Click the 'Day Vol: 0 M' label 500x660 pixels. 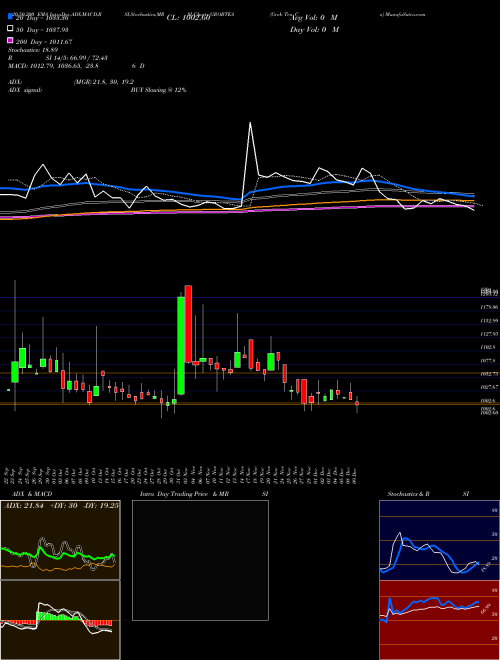(314, 30)
